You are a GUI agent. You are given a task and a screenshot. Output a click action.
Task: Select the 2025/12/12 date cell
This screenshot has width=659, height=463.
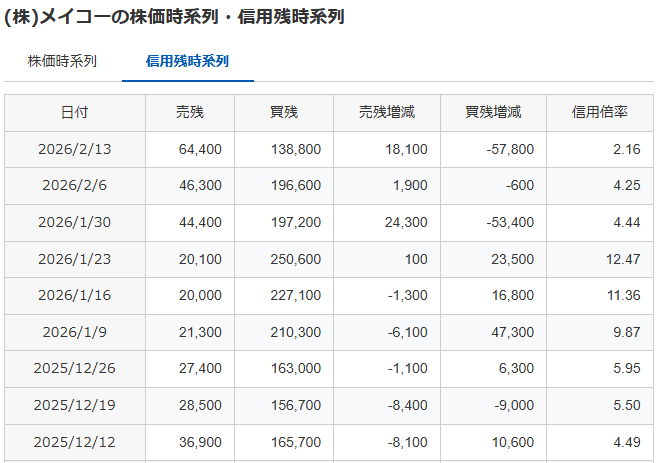pyautogui.click(x=75, y=441)
